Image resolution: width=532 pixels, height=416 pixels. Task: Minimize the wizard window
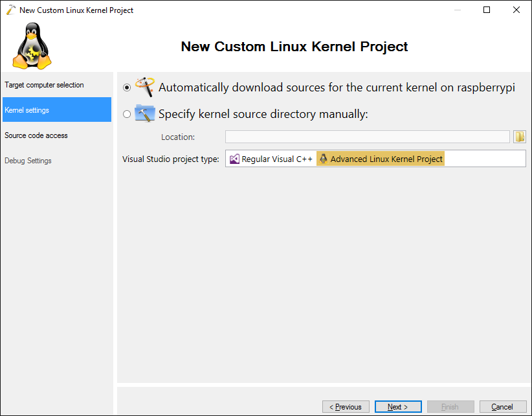pyautogui.click(x=458, y=10)
